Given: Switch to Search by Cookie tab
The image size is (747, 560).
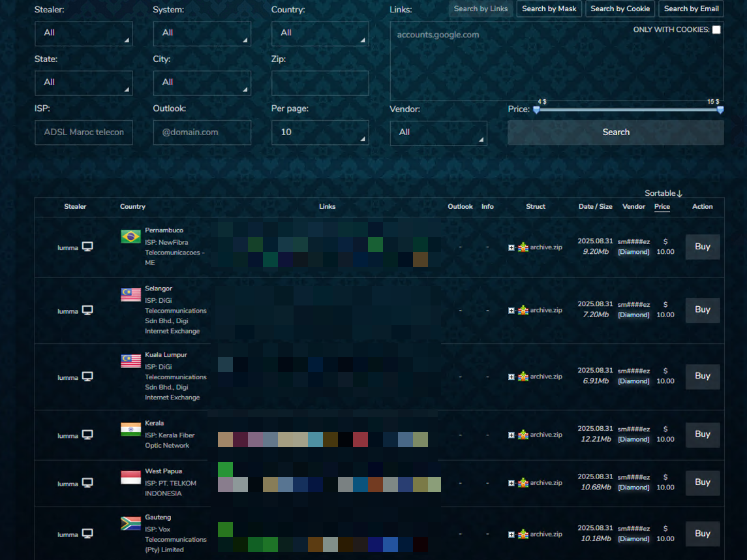Looking at the screenshot, I should (620, 8).
